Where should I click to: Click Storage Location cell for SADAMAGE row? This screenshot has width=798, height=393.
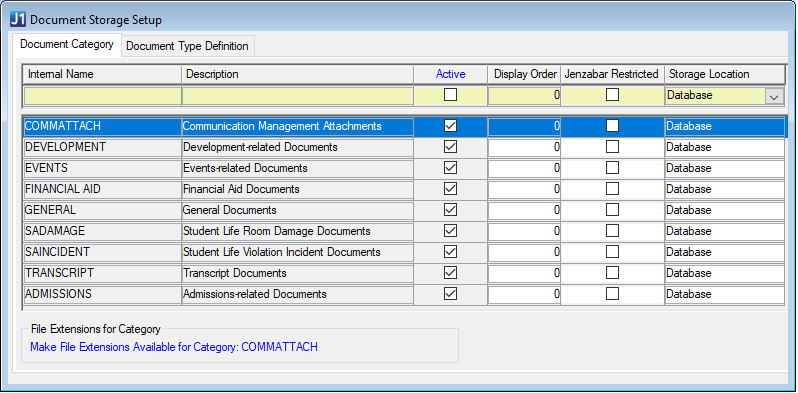pyautogui.click(x=725, y=231)
